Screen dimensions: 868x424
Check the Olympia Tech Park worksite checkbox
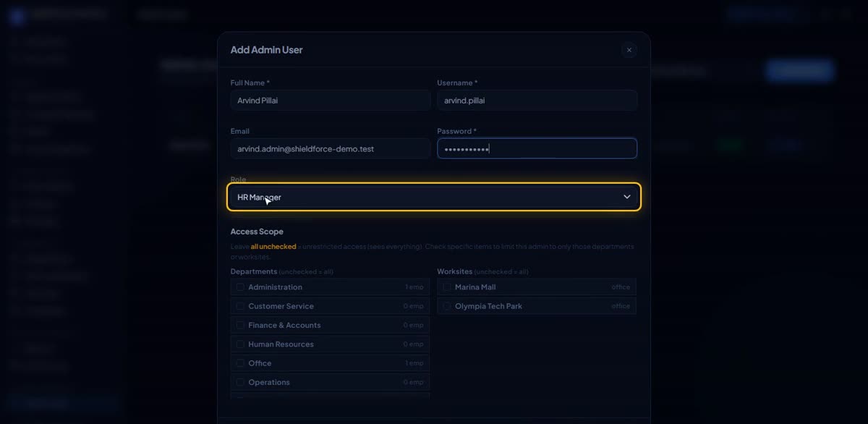(447, 306)
